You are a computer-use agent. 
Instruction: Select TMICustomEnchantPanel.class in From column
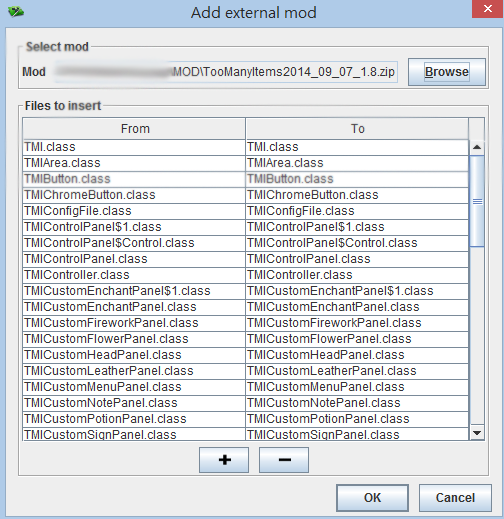134,307
